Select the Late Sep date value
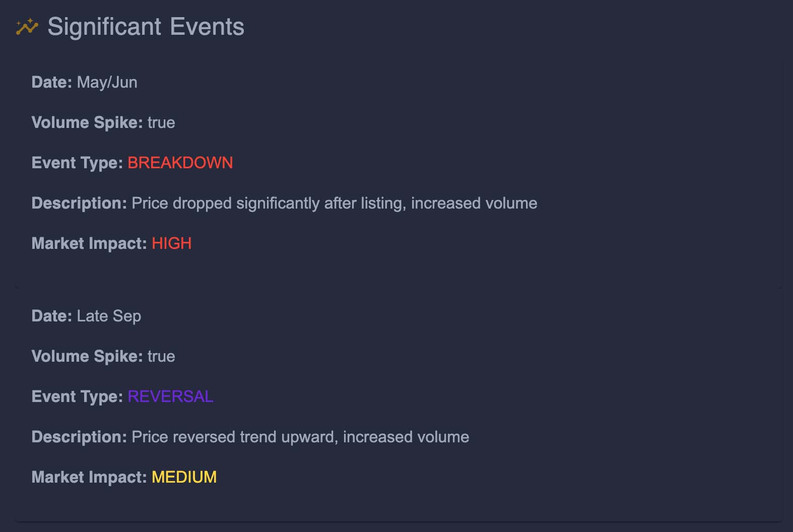Viewport: 793px width, 532px height. pyautogui.click(x=109, y=316)
